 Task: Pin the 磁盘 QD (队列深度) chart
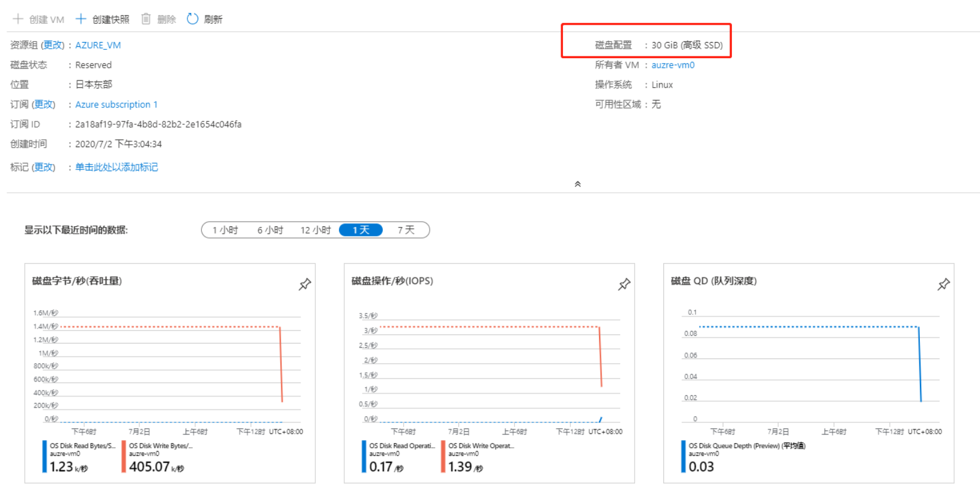click(944, 284)
